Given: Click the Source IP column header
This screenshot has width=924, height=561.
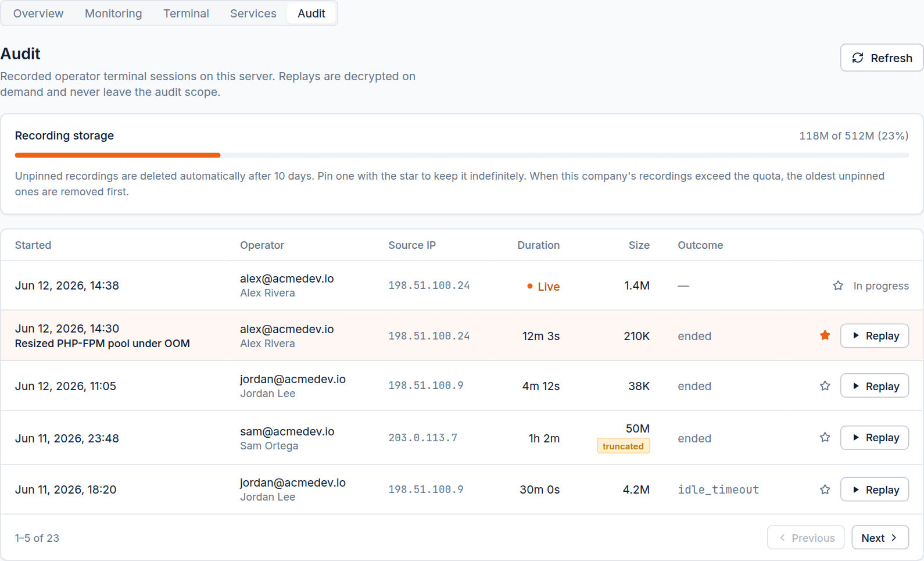Looking at the screenshot, I should 412,245.
